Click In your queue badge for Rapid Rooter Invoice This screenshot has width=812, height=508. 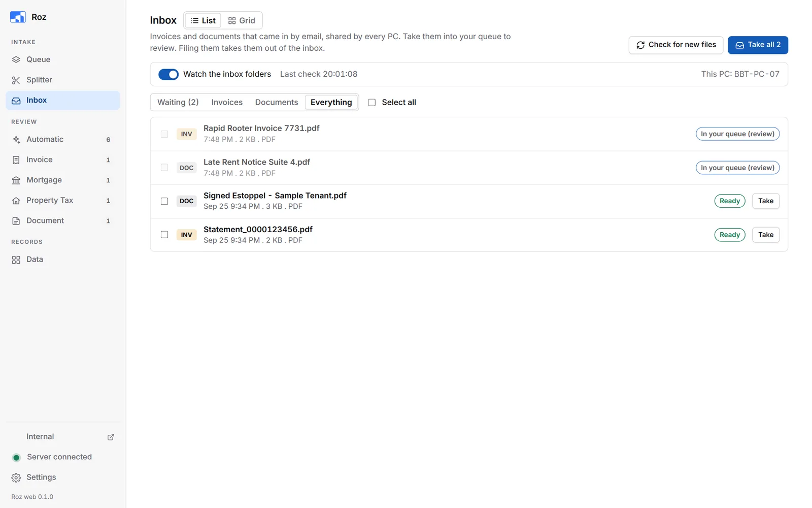[x=737, y=134]
